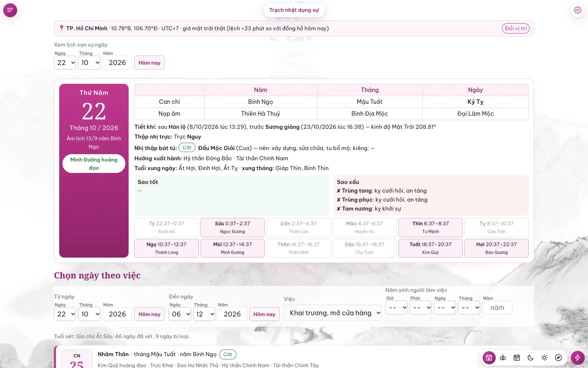Open the birth Tháng dropdown under Năm sinh
This screenshot has width=588, height=368.
click(x=469, y=307)
